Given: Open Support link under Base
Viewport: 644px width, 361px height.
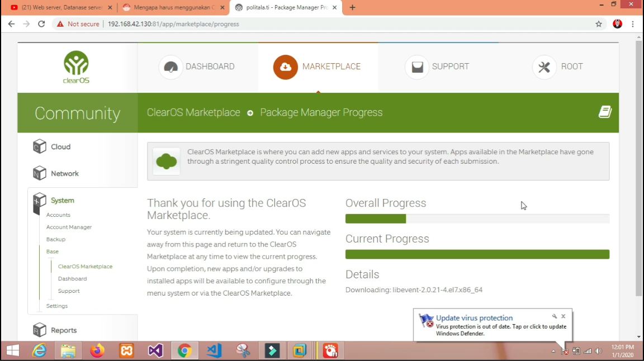Looking at the screenshot, I should 69,291.
